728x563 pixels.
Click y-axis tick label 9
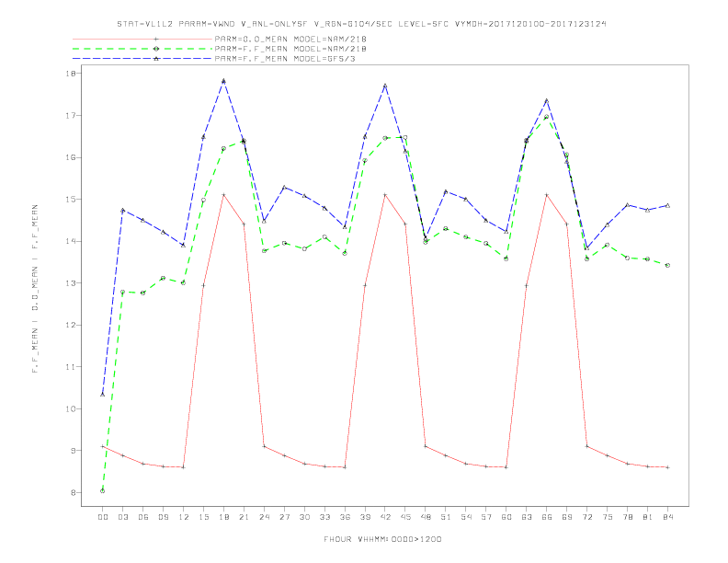[x=74, y=451]
